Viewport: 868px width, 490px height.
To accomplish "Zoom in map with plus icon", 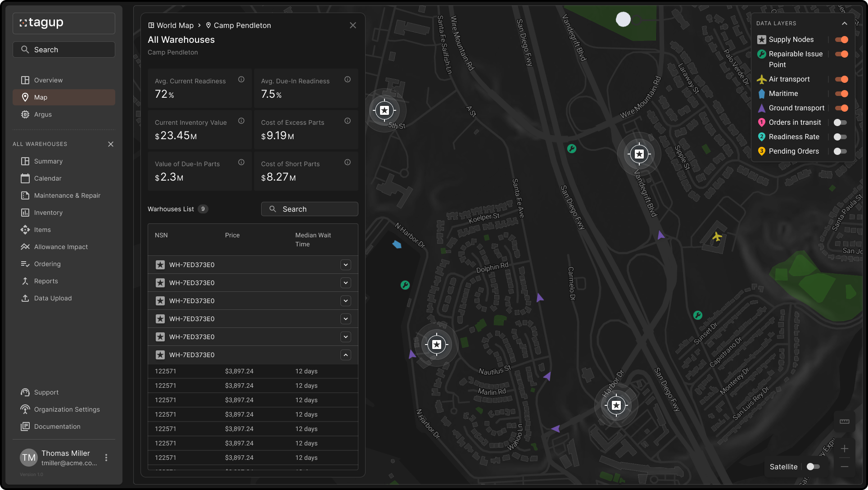I will (x=845, y=449).
